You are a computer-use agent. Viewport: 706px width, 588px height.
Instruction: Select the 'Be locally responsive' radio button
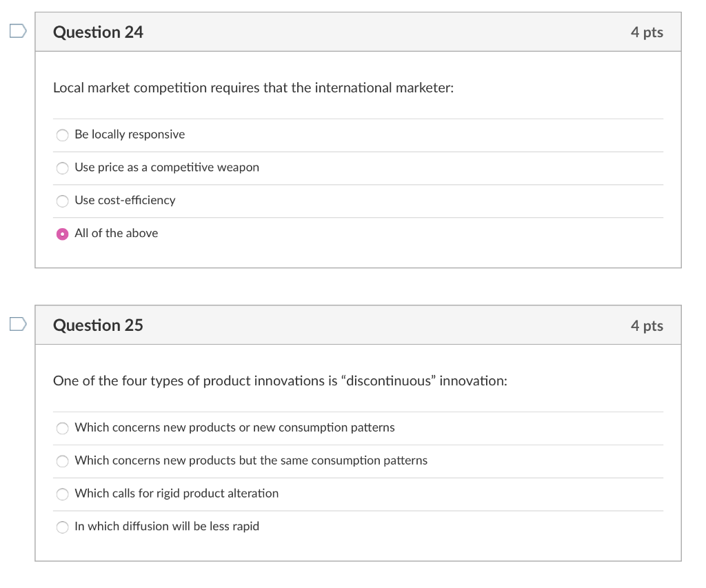[x=63, y=135]
